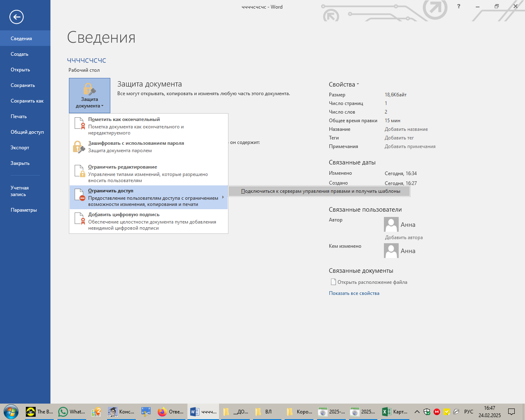
Task: Click Добавить тег field
Action: tap(399, 138)
